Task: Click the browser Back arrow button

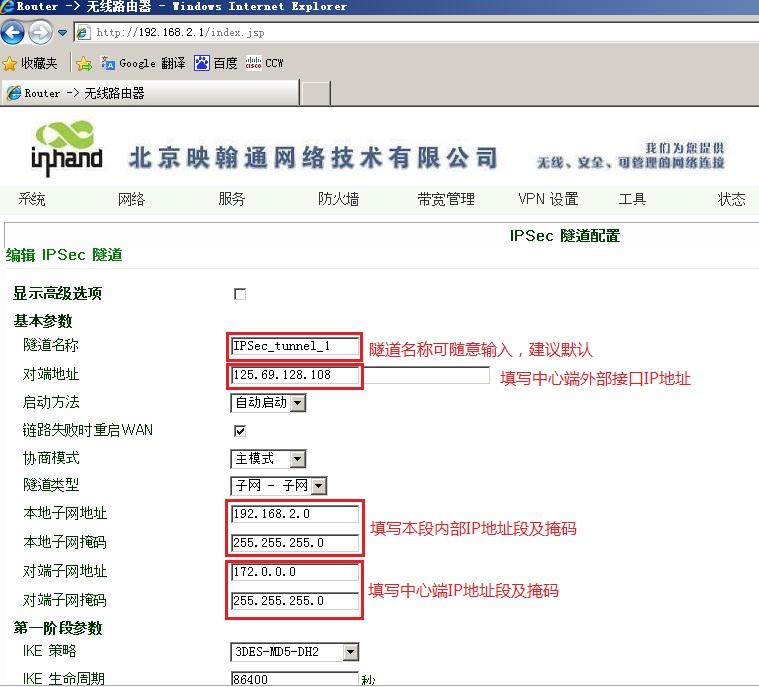Action: pyautogui.click(x=13, y=33)
